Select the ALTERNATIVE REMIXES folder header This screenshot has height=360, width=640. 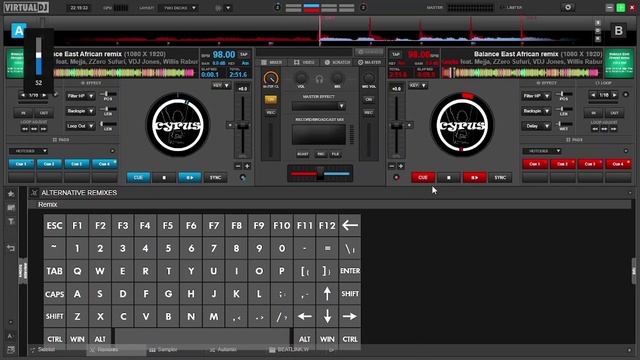coord(79,193)
